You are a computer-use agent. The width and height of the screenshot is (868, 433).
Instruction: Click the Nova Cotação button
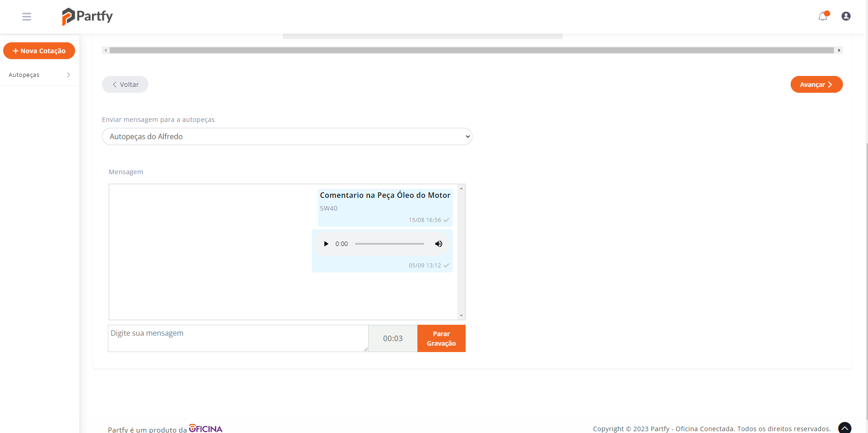point(39,51)
